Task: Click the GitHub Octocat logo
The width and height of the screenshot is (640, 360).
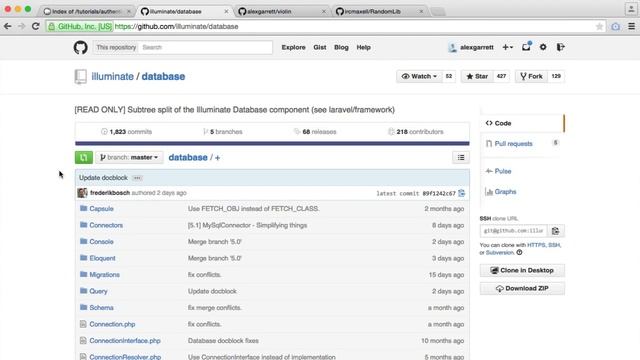Action: (80, 47)
